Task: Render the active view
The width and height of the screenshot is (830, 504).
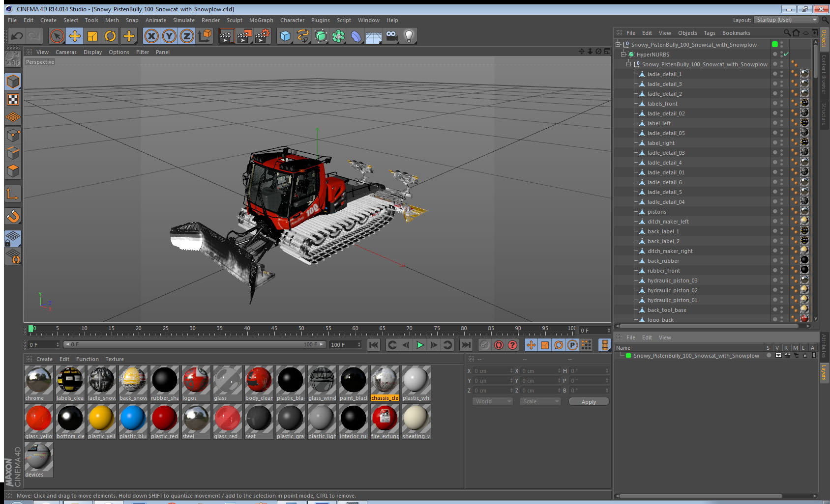Action: pyautogui.click(x=226, y=36)
